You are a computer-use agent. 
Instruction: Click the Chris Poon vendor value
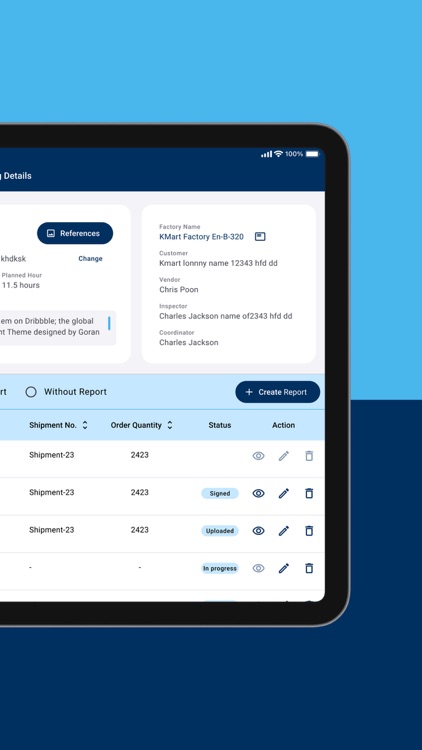tap(178, 290)
